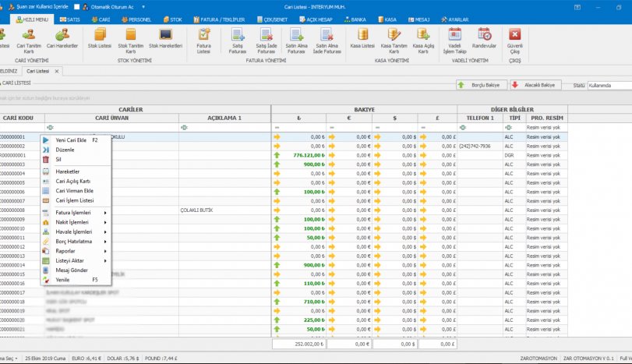Select HIZLI MENU ribbon tab

point(32,19)
